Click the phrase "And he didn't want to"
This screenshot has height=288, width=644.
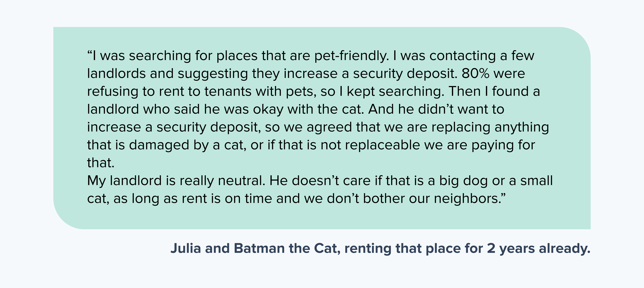tap(436, 109)
